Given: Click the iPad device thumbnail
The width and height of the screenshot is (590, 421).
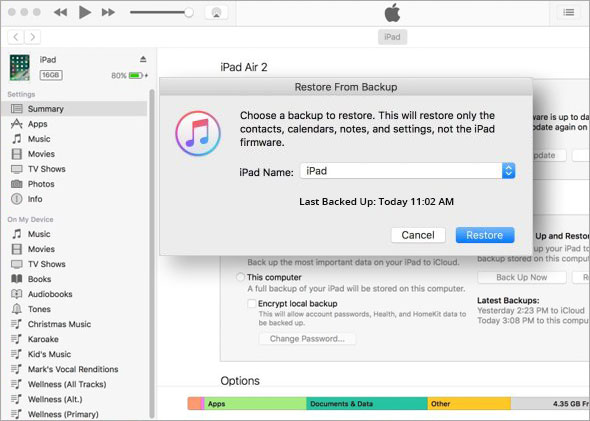Looking at the screenshot, I should pyautogui.click(x=20, y=68).
